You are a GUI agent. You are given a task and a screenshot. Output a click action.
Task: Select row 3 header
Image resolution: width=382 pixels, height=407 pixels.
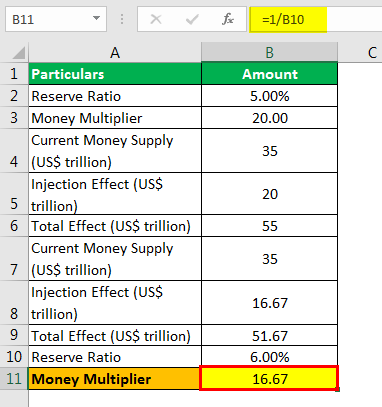click(x=14, y=118)
